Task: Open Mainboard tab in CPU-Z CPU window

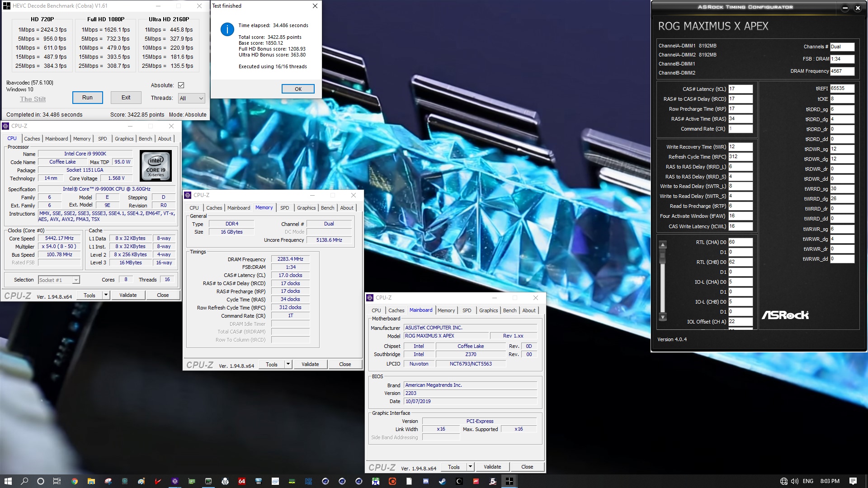Action: click(x=57, y=139)
